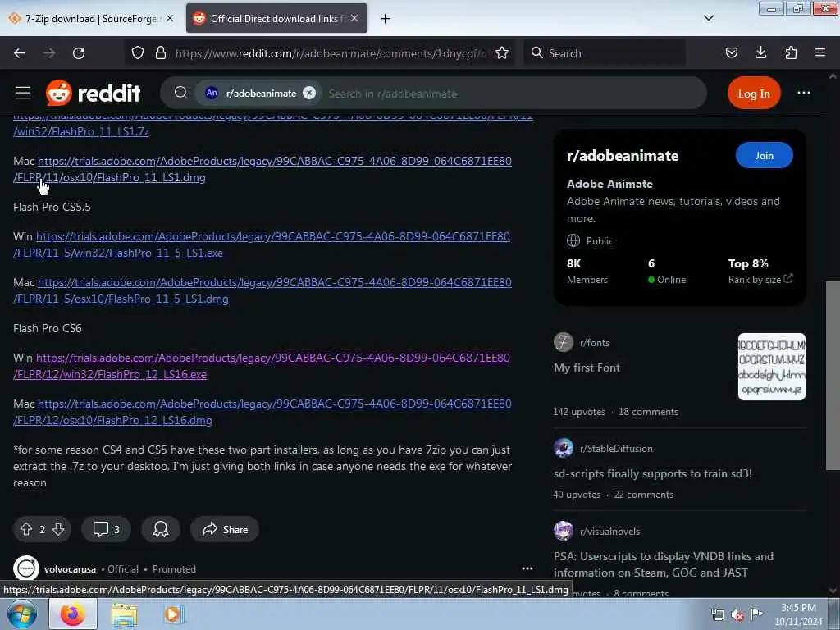Open the Firefox application menu
The height and width of the screenshot is (630, 840).
click(x=820, y=53)
